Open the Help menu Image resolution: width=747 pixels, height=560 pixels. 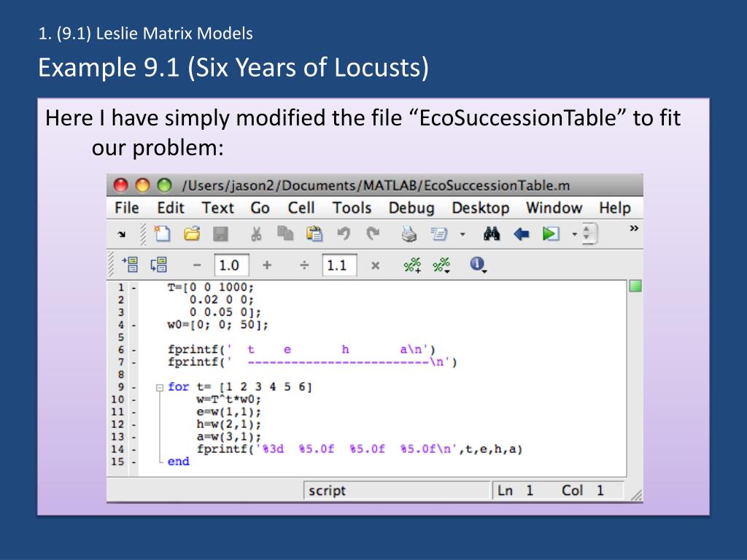click(x=614, y=208)
